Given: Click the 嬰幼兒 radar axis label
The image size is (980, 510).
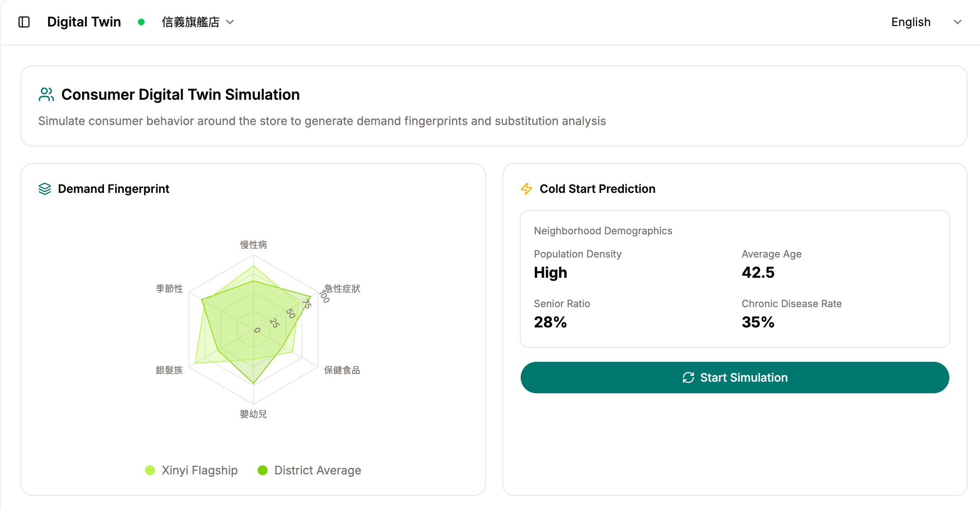Looking at the screenshot, I should (253, 414).
